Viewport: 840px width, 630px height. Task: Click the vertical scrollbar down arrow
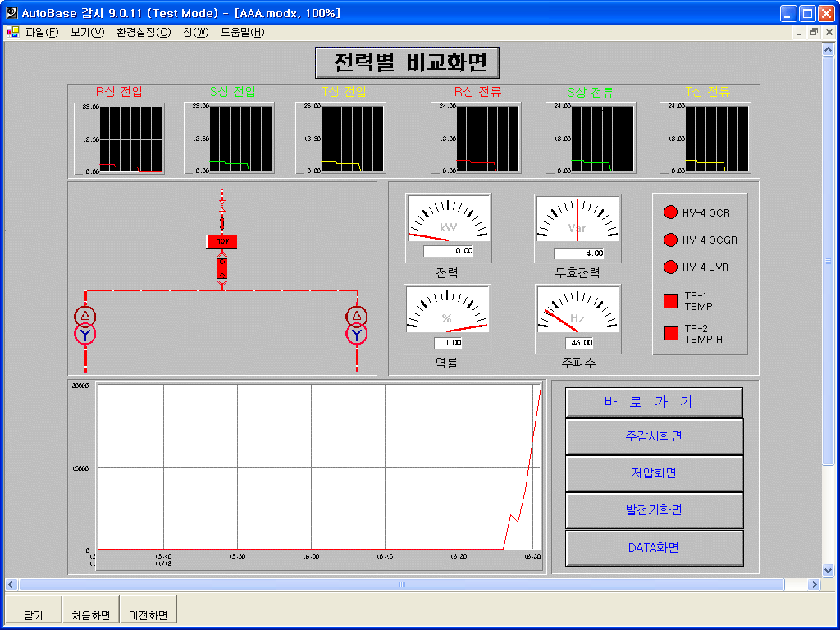[828, 570]
